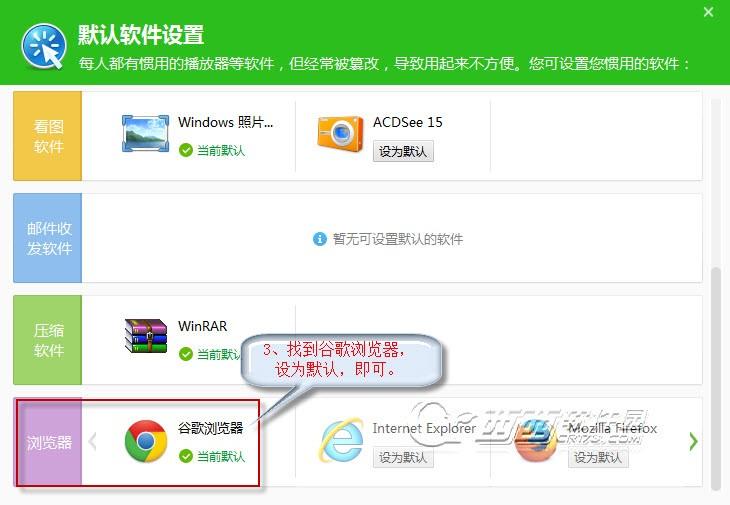Viewport: 730px width, 505px height.
Task: Show next browsers with right arrow
Action: coord(693,441)
